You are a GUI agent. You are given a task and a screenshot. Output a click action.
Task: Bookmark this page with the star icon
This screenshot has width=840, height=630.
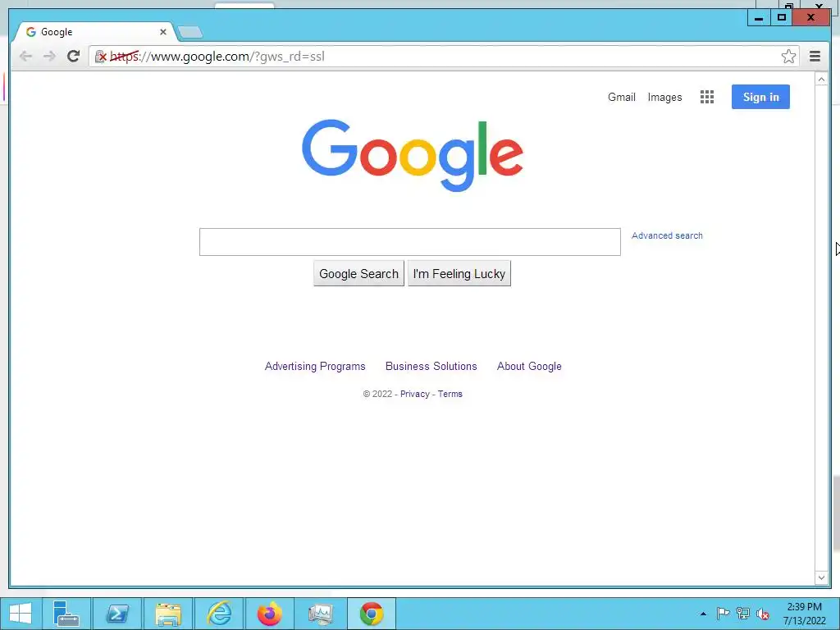coord(788,57)
